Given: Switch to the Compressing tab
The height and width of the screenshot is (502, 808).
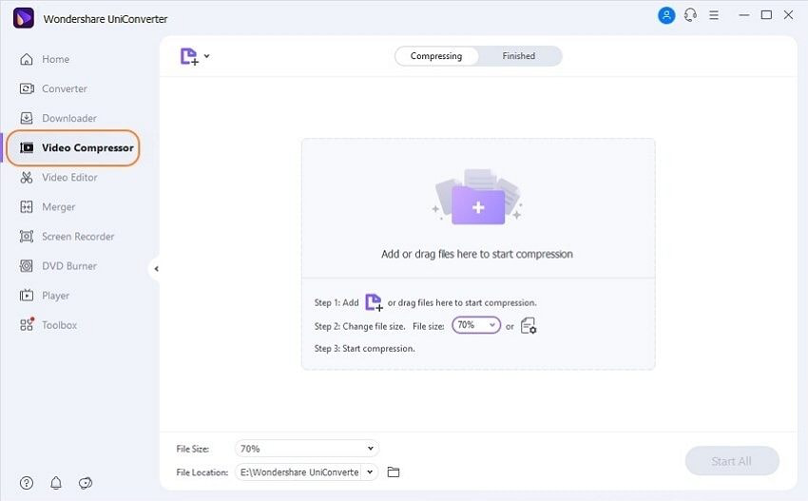Looking at the screenshot, I should pos(436,56).
